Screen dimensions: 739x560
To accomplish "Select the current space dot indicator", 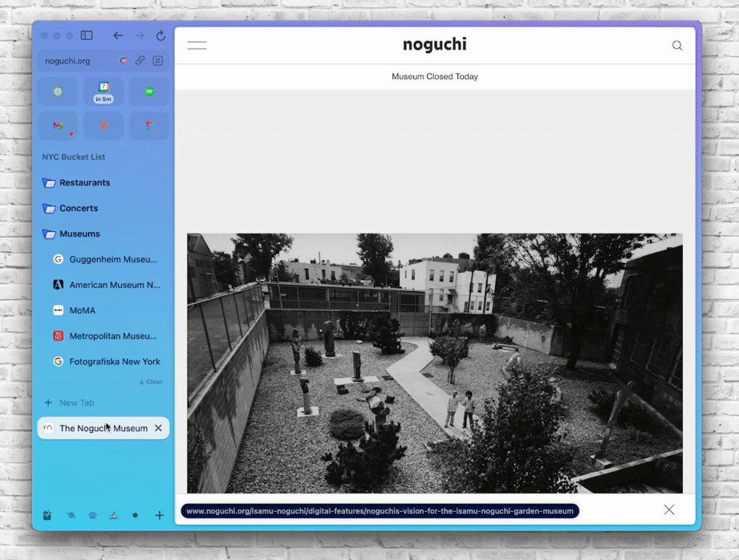I will (135, 515).
